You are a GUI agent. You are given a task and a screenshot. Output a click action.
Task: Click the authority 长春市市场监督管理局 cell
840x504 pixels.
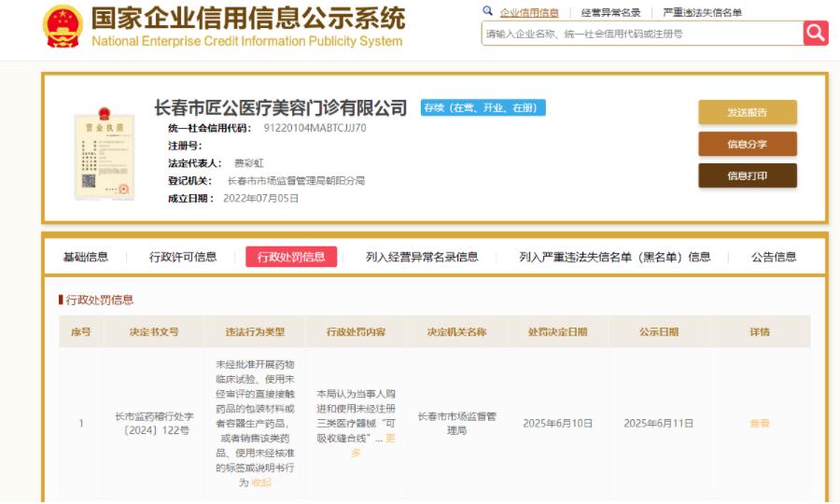click(x=457, y=424)
